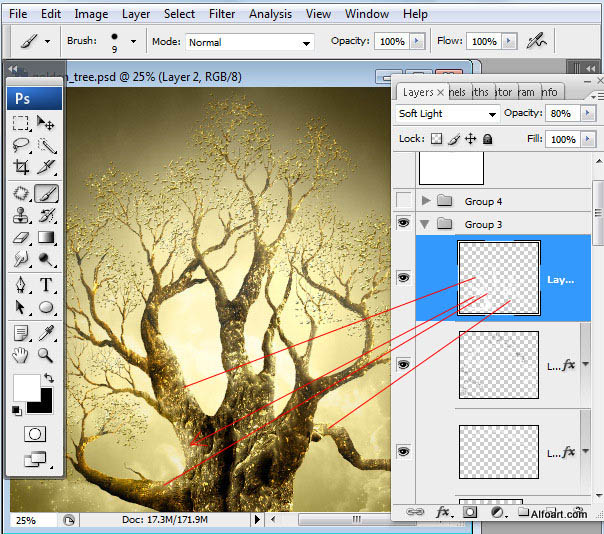The height and width of the screenshot is (534, 604).
Task: Open the Soft Light blend mode dropdown
Action: 448,114
